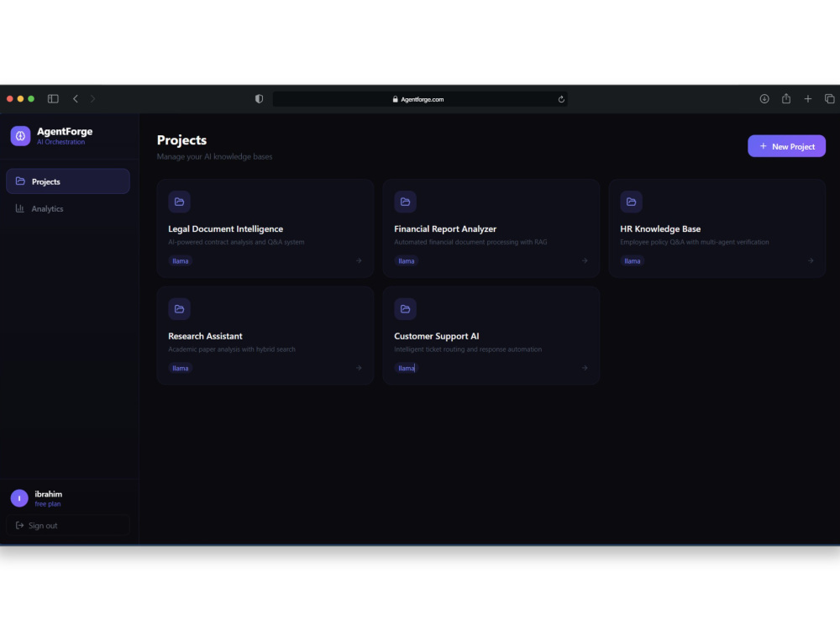Viewport: 840px width, 630px height.
Task: Click the free plan label
Action: (48, 504)
